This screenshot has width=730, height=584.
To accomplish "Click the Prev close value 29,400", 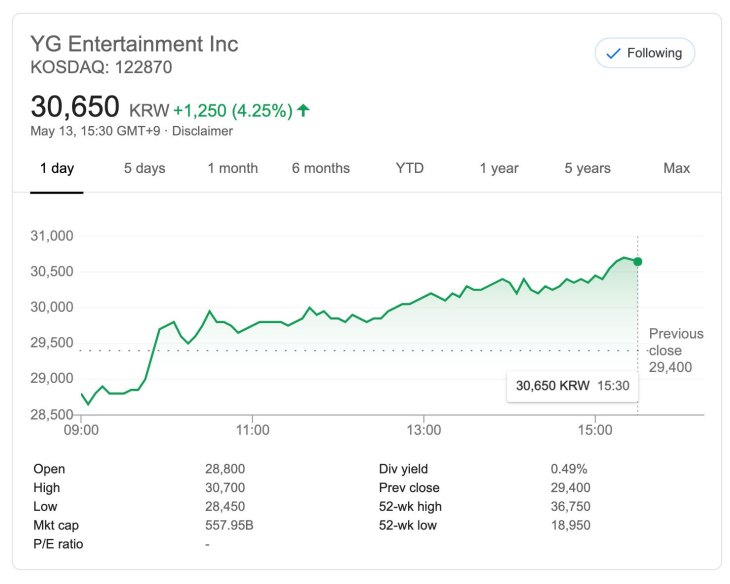I will (x=570, y=488).
